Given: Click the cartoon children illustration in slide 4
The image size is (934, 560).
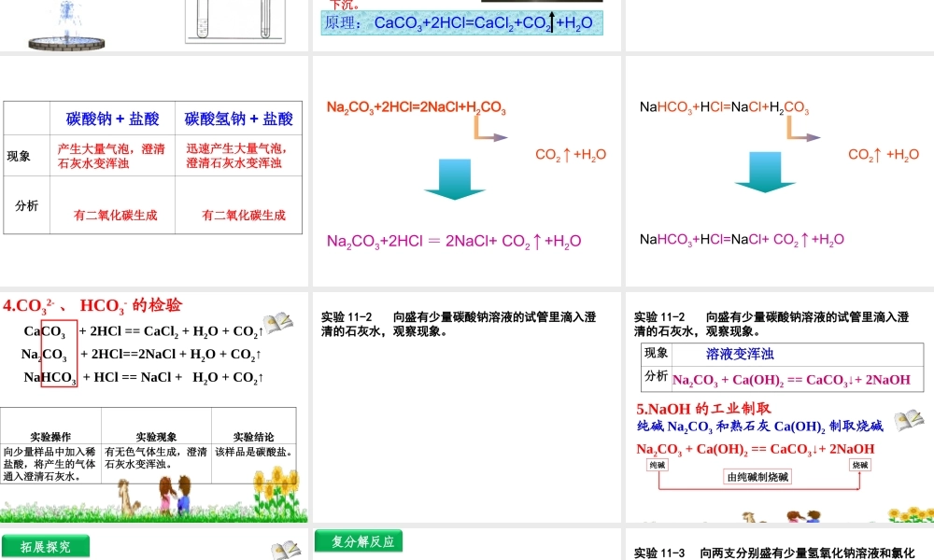Looking at the screenshot, I should tap(175, 494).
